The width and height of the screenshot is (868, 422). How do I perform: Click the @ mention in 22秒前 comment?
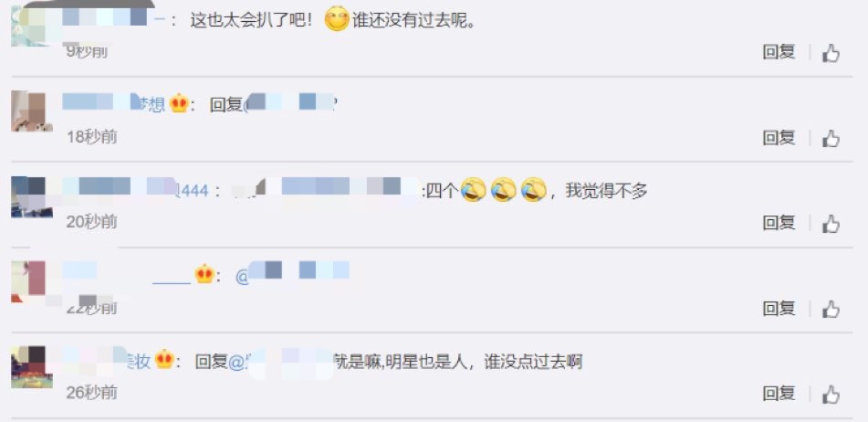(x=292, y=275)
